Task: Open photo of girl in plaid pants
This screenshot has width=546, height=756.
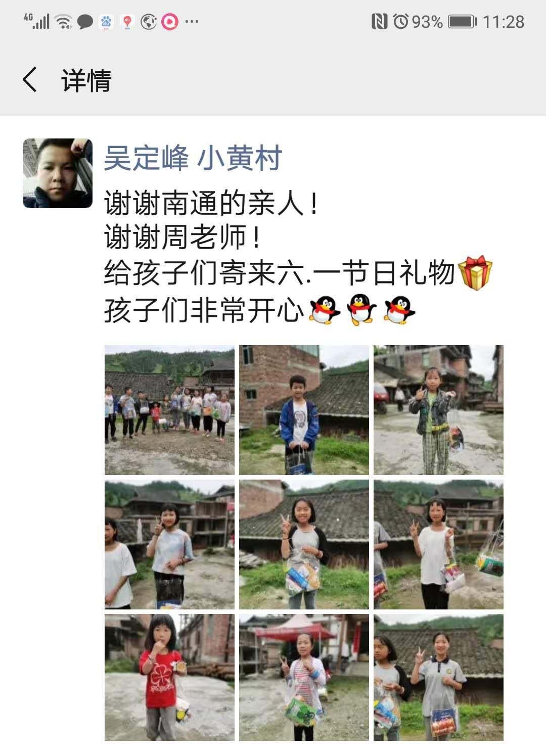Action: [438, 410]
